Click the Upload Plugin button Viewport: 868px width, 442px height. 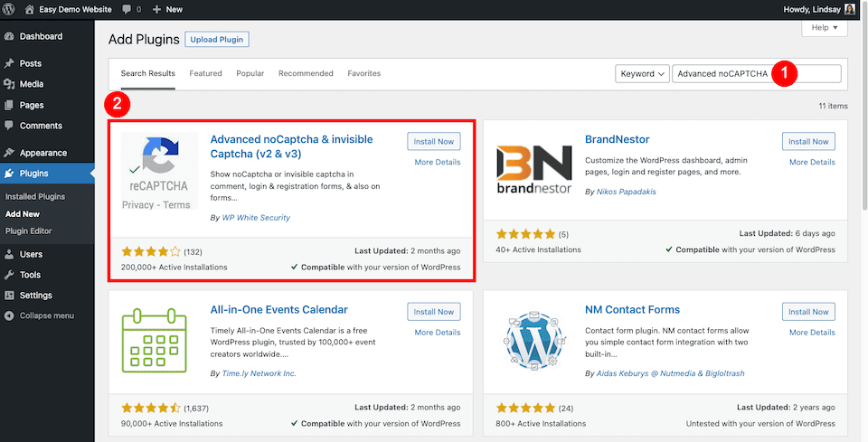coord(217,40)
